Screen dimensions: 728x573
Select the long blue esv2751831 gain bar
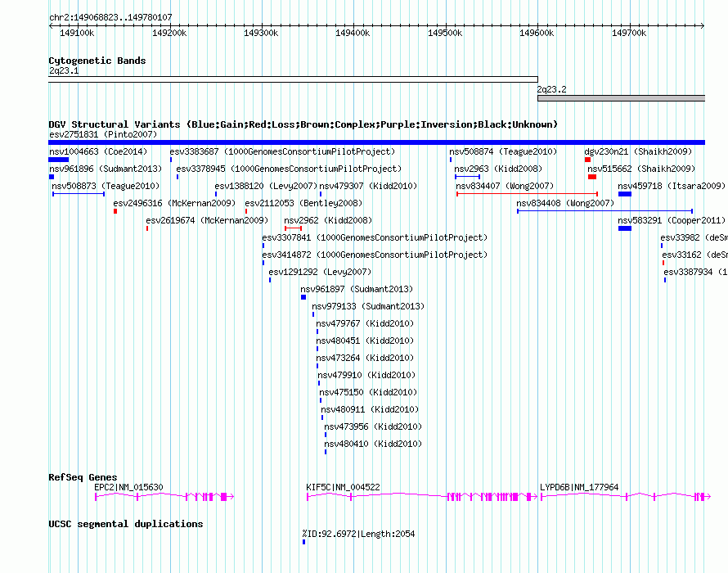tap(376, 142)
